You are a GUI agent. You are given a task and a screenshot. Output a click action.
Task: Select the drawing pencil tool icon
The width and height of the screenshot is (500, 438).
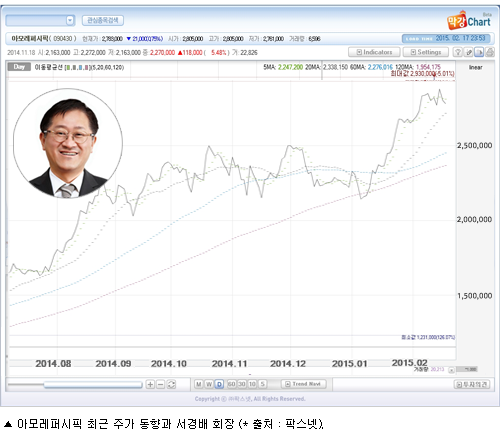pos(468,52)
